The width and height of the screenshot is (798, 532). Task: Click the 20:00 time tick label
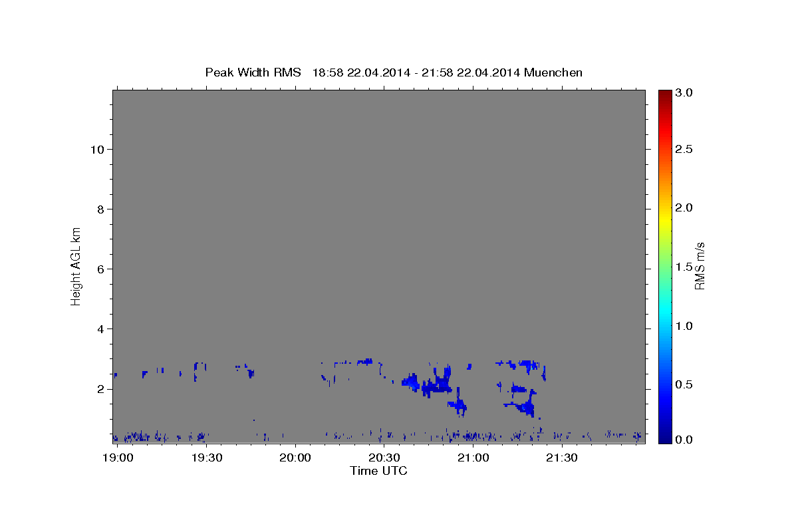[x=295, y=458]
